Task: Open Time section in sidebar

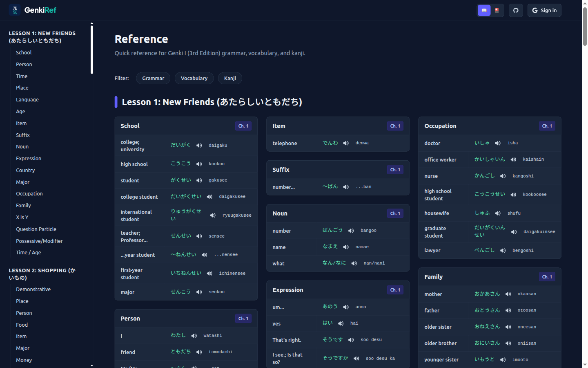Action: click(x=22, y=76)
